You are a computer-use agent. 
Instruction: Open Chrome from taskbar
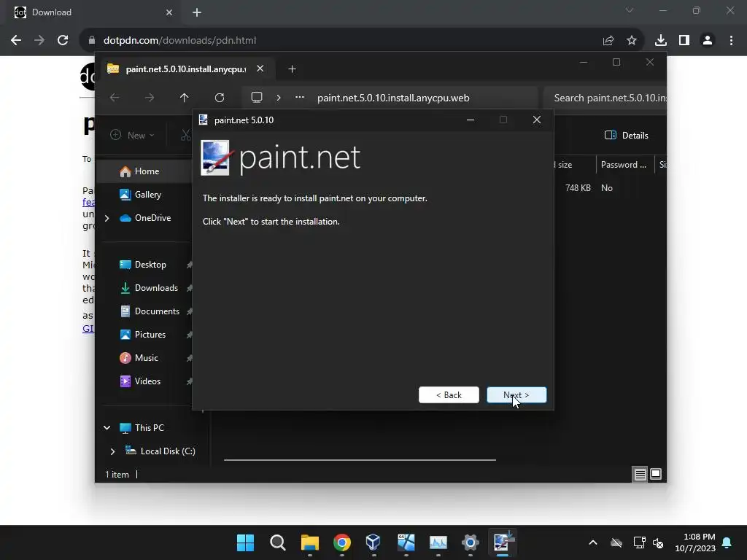click(341, 542)
